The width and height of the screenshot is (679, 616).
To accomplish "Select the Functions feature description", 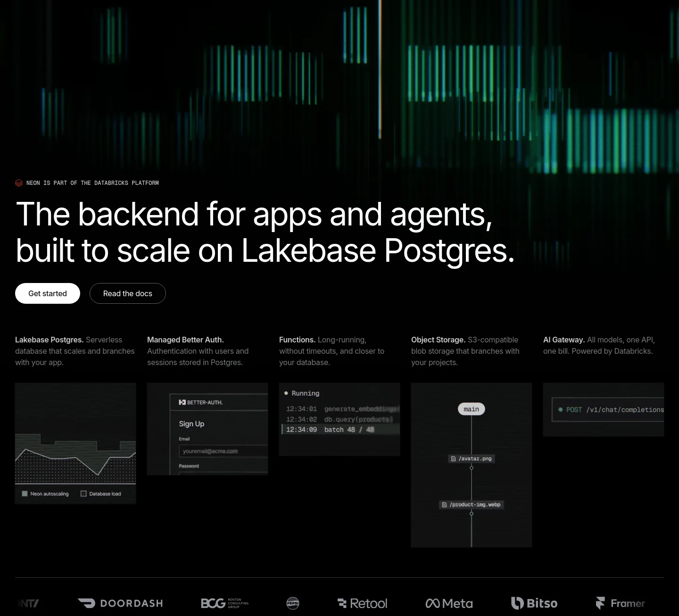I will pos(332,351).
